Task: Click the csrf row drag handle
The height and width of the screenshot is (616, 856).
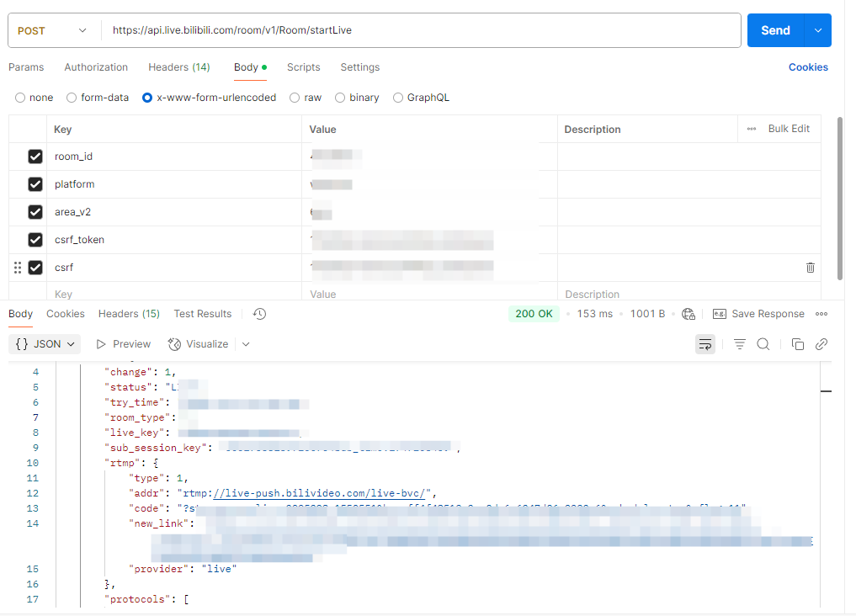Action: (x=18, y=268)
